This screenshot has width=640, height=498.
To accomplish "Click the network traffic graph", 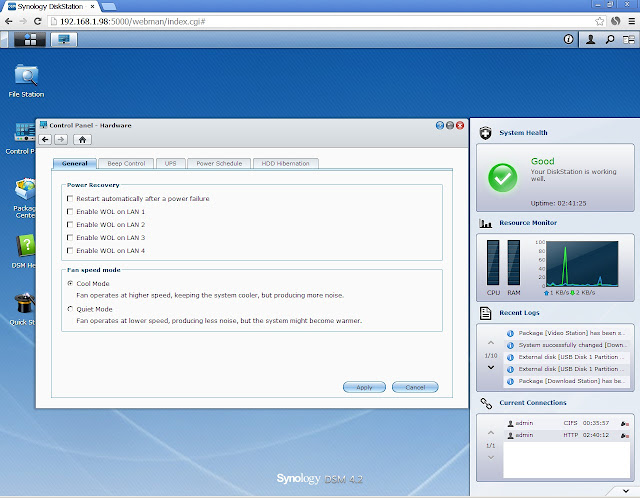I will tap(582, 264).
